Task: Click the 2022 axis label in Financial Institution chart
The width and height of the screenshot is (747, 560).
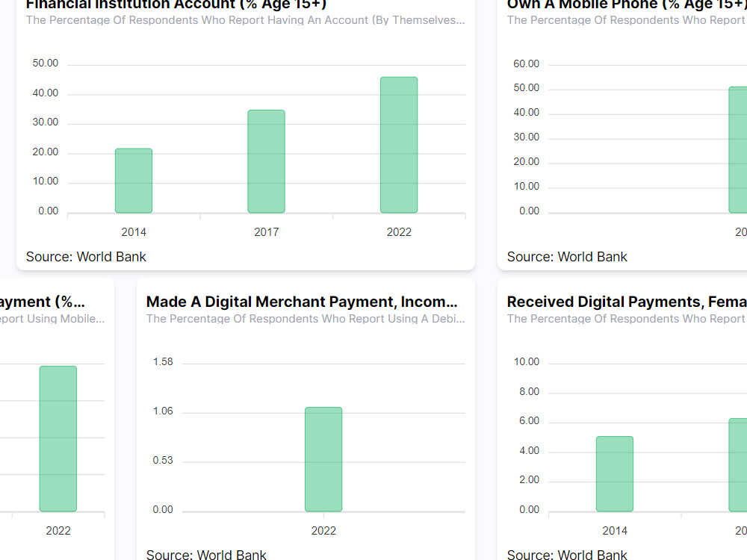Action: [x=399, y=231]
